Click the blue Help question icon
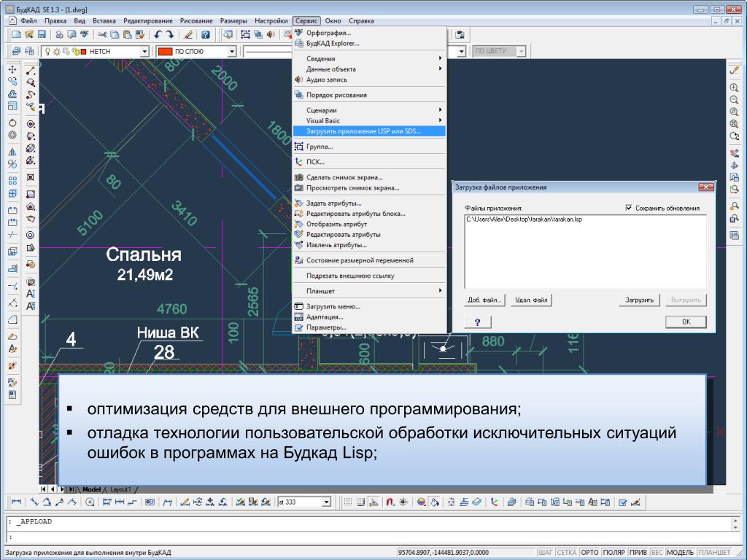 pyautogui.click(x=205, y=34)
